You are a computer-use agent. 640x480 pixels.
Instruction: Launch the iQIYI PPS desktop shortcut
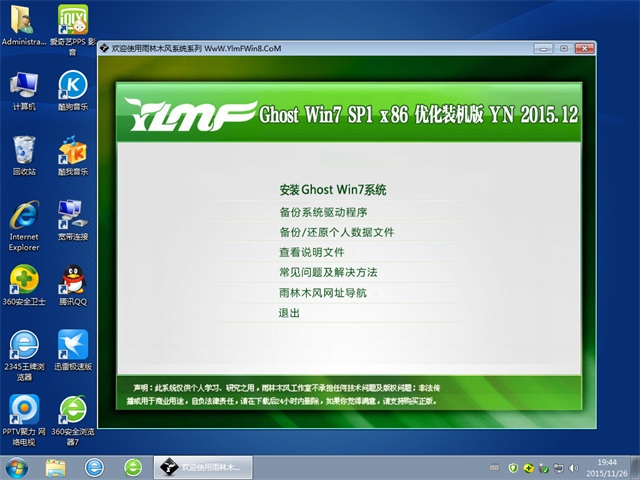73,29
